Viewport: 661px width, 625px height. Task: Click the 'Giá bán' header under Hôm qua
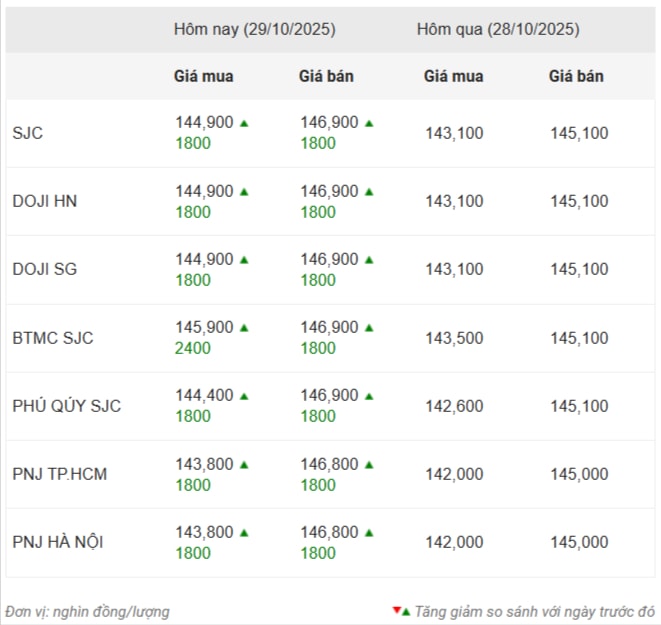(576, 76)
